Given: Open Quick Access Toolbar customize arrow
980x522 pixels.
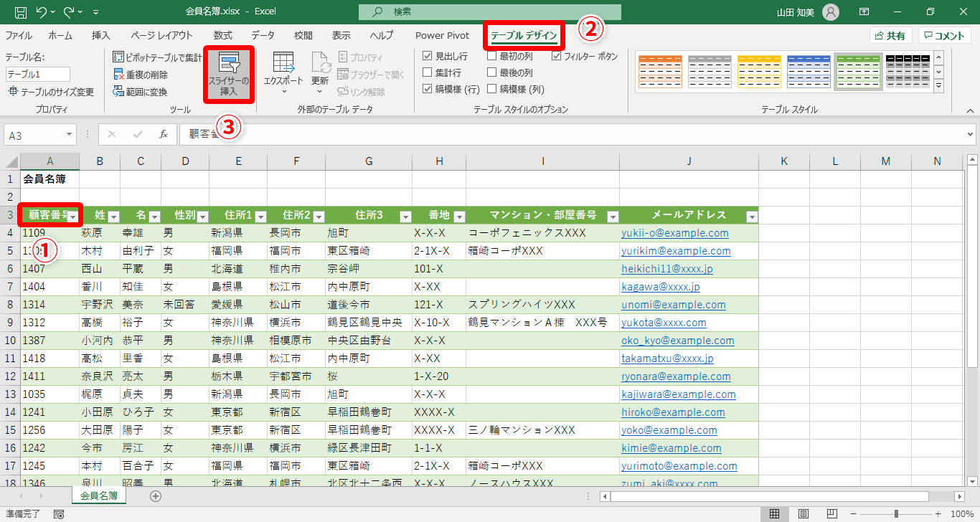Looking at the screenshot, I should coord(96,13).
